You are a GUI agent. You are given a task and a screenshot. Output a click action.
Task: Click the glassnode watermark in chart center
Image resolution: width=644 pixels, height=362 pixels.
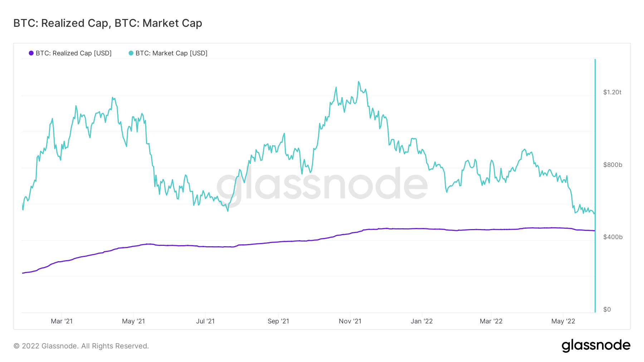322,185
